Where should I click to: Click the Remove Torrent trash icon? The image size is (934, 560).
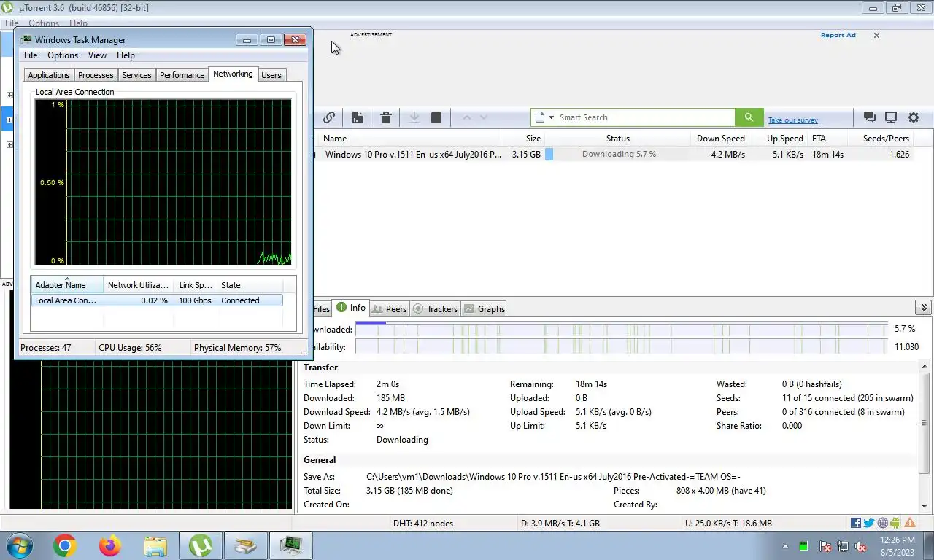[386, 117]
